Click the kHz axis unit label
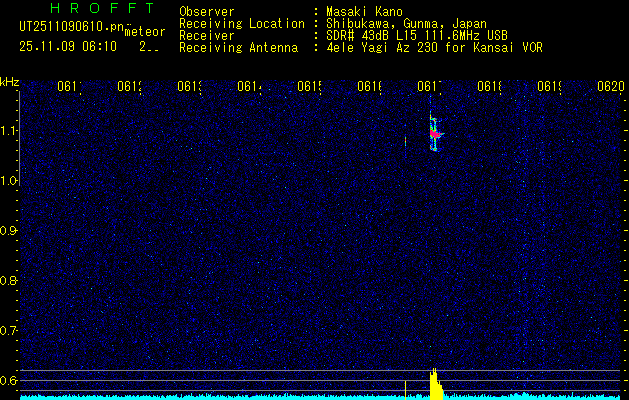This screenshot has height=400, width=629. [x=10, y=82]
